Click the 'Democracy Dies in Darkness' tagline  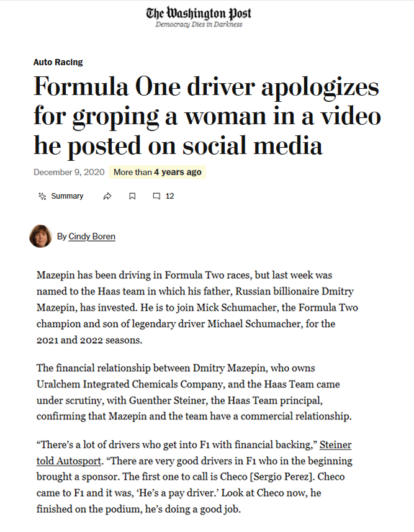coord(199,25)
